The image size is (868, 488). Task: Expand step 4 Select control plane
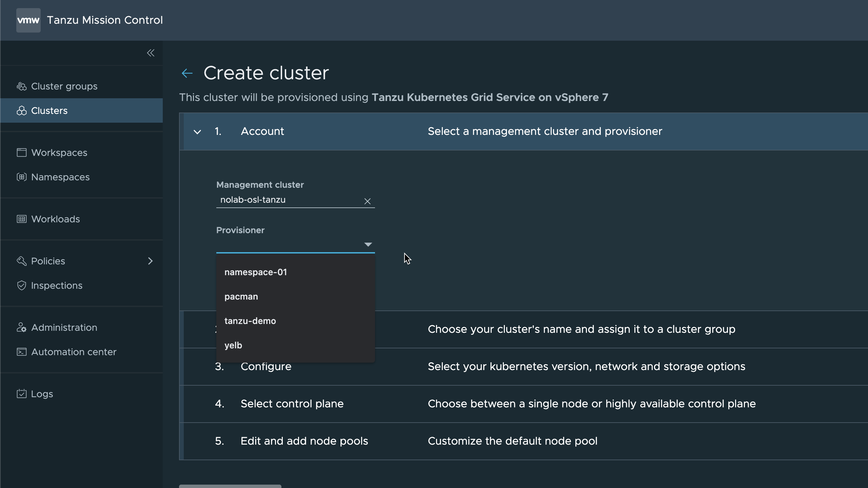pyautogui.click(x=524, y=404)
